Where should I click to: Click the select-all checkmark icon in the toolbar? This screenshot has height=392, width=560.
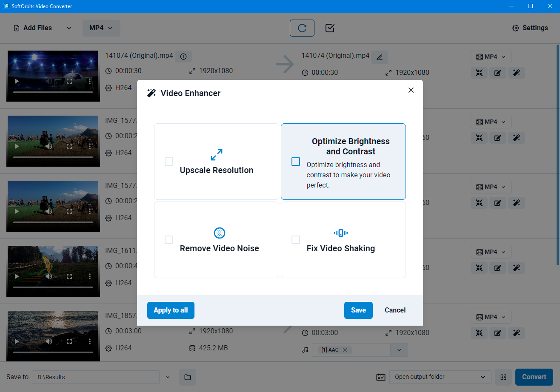pyautogui.click(x=329, y=28)
